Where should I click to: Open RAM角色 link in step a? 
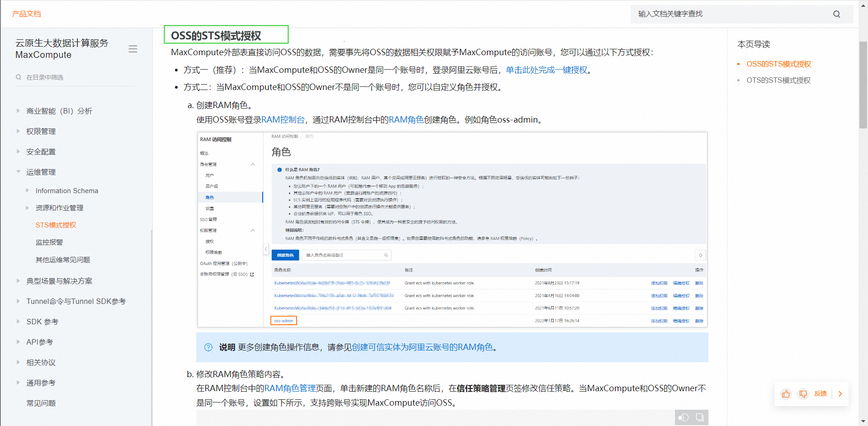coord(406,120)
